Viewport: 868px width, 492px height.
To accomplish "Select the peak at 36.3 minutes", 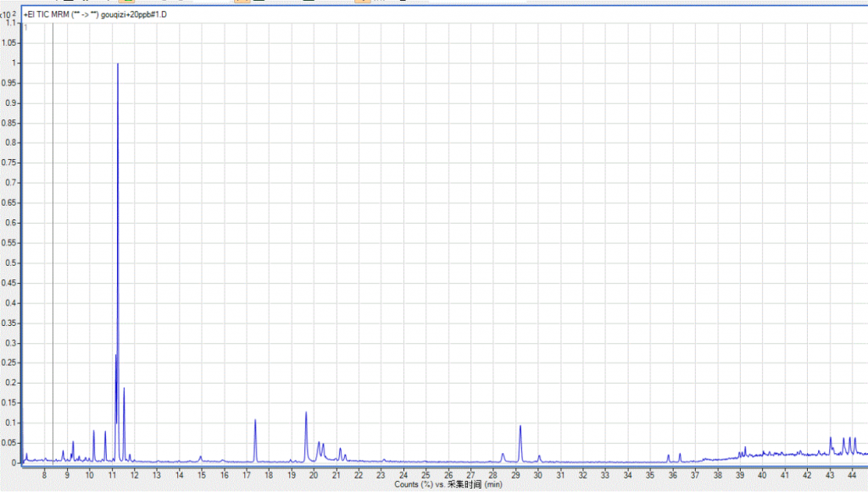I will click(x=679, y=455).
